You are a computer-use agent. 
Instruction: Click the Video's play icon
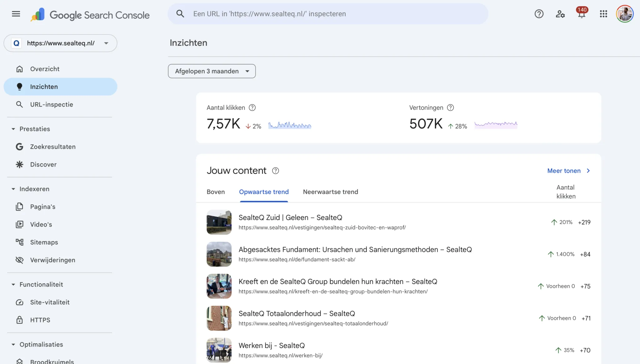pos(19,224)
